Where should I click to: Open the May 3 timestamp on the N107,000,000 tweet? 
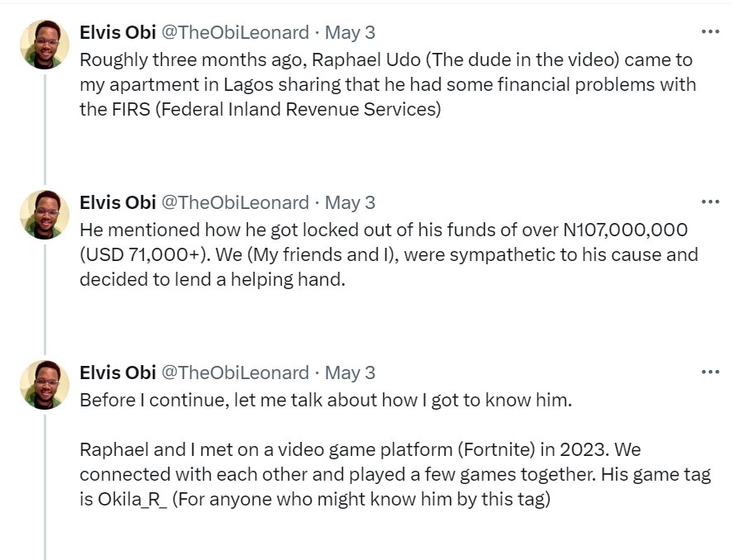pyautogui.click(x=350, y=202)
